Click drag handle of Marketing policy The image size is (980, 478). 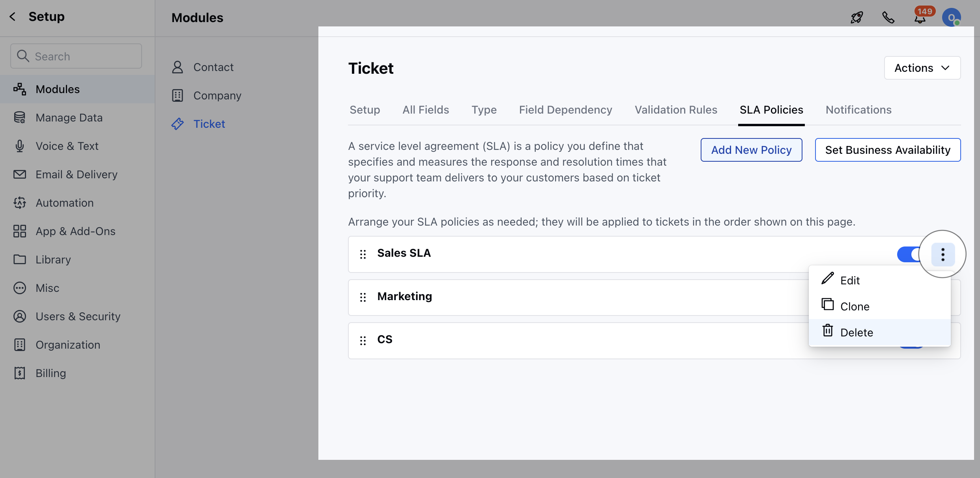[x=363, y=297]
